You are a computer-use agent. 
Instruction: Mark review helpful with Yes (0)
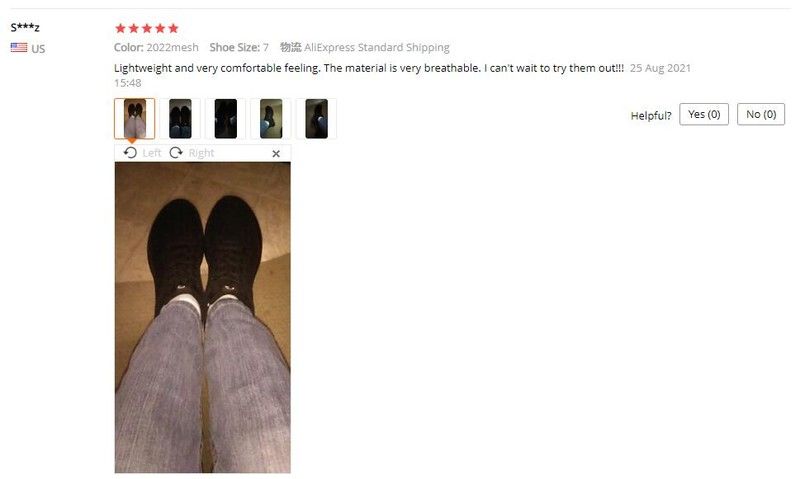[x=704, y=114]
